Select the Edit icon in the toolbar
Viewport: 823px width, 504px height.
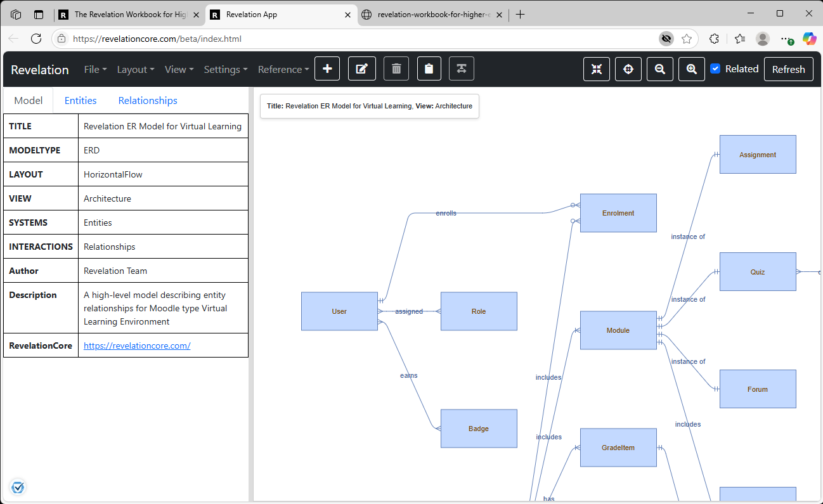tap(361, 68)
